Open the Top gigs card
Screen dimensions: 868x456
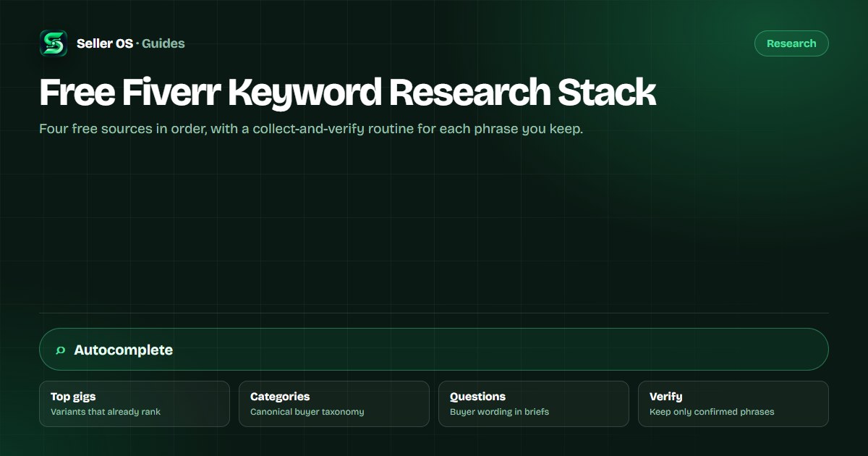click(135, 404)
